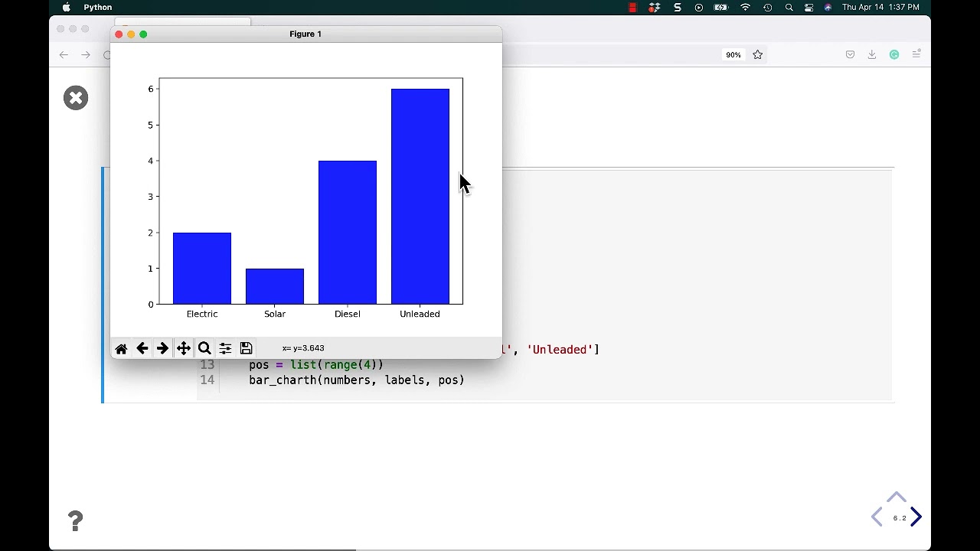Click the red menu bar status icon
The height and width of the screenshot is (551, 980).
point(632,7)
